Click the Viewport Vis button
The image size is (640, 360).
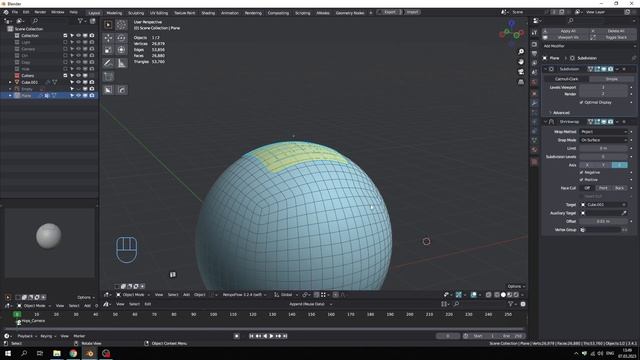pos(565,38)
